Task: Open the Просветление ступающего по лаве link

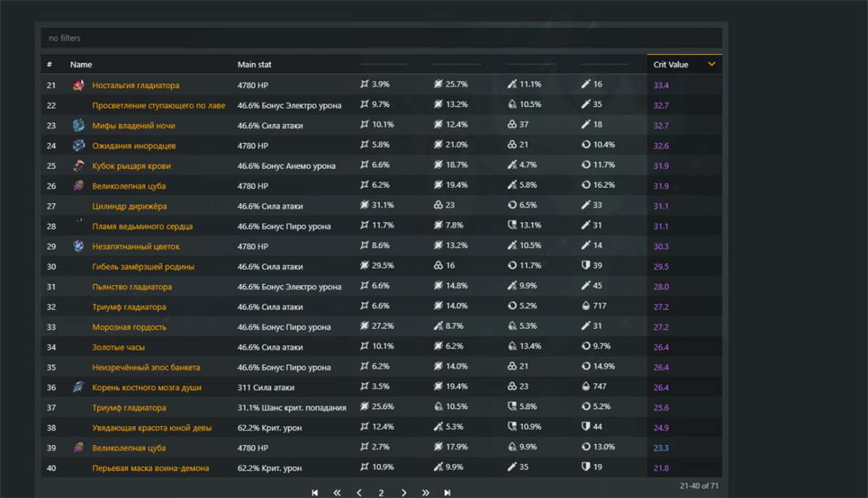Action: coord(158,106)
